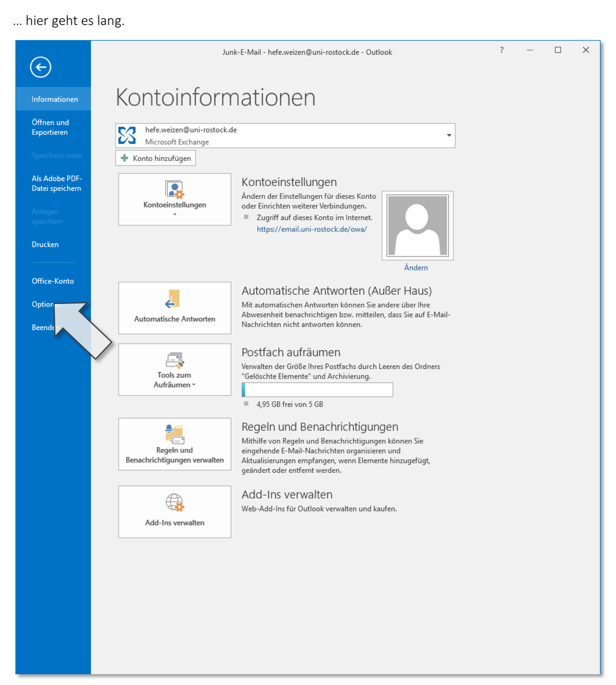Viewport: 616px width, 685px height.
Task: Click the text '4,95 GB frei von 5 GB'
Action: point(290,404)
